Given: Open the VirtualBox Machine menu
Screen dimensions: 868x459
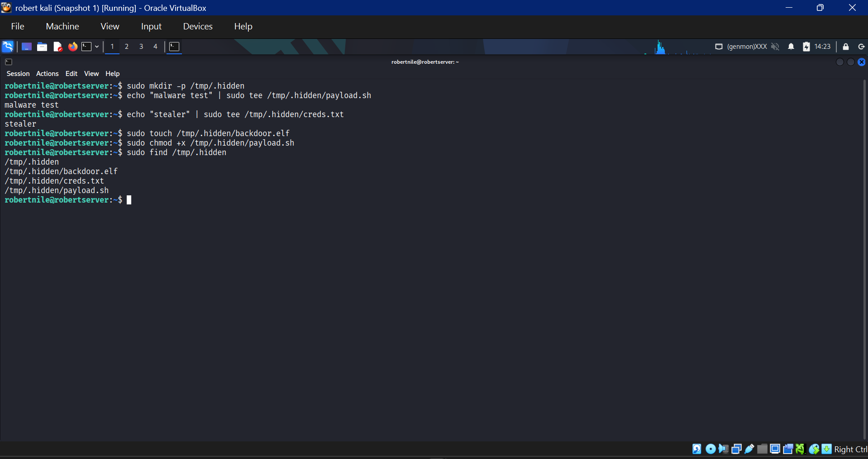Looking at the screenshot, I should tap(62, 26).
